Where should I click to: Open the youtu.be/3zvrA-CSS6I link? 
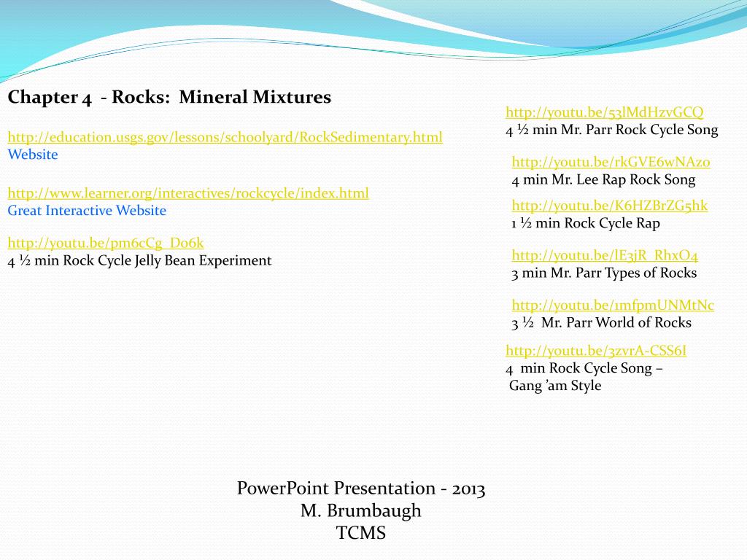(x=596, y=351)
